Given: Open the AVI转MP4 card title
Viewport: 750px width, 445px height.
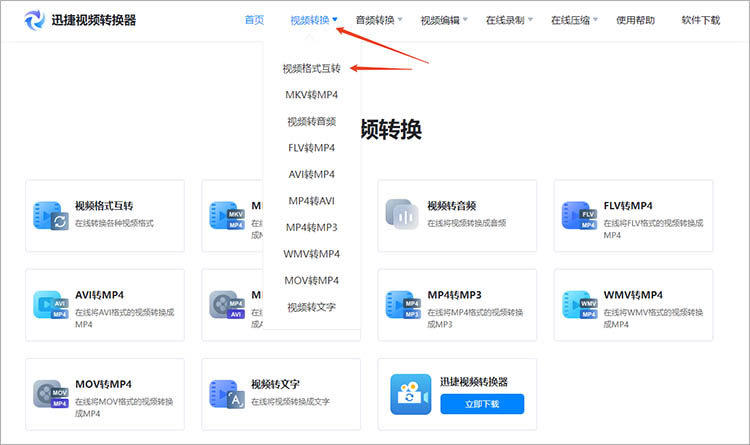Looking at the screenshot, I should [99, 295].
